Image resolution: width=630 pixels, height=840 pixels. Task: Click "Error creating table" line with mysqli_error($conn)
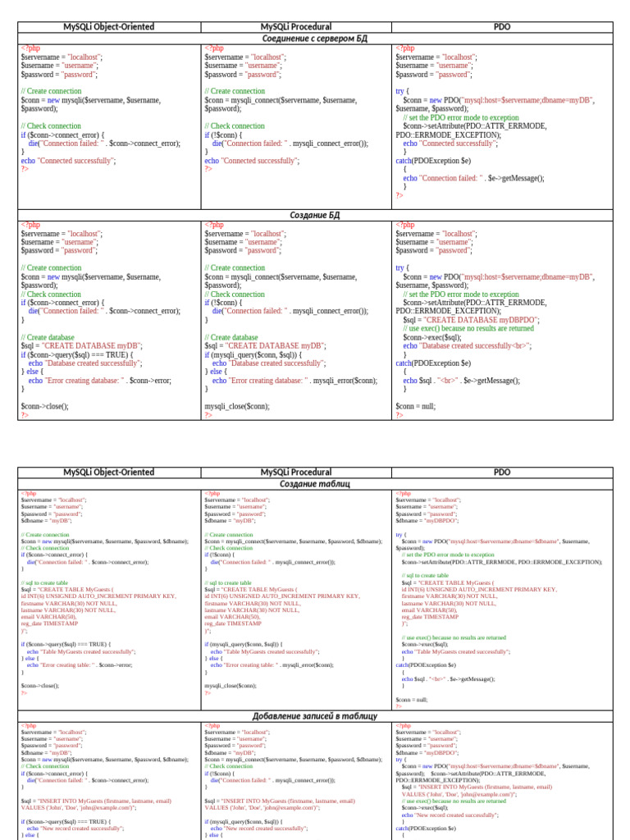(x=272, y=664)
